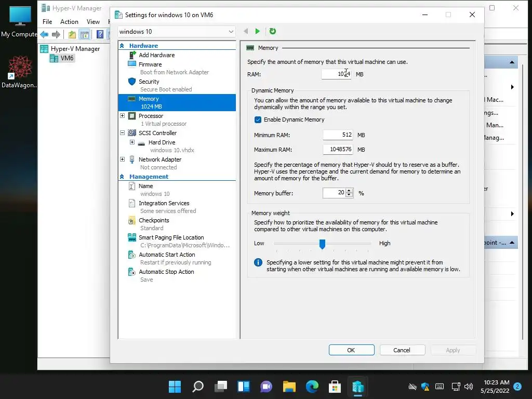The image size is (532, 399).
Task: Open the Integration Services icon
Action: coord(132,203)
